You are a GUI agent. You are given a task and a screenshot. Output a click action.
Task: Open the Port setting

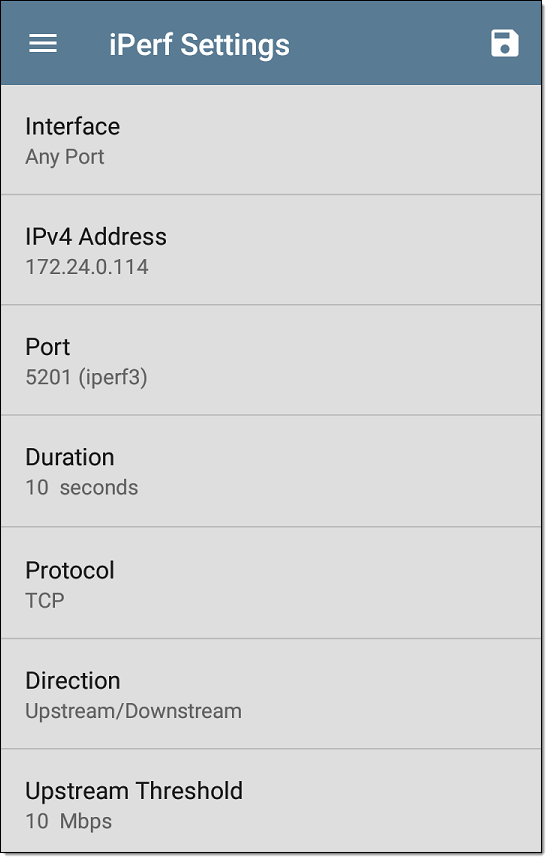[271, 360]
